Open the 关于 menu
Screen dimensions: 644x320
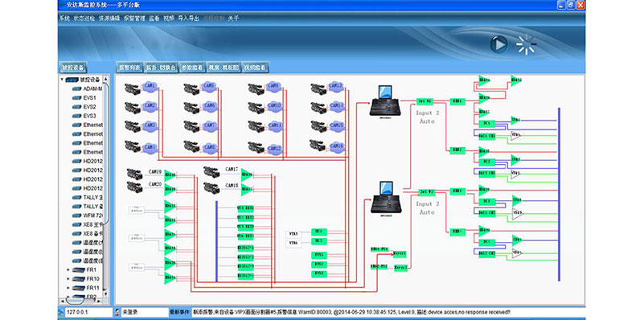point(233,18)
